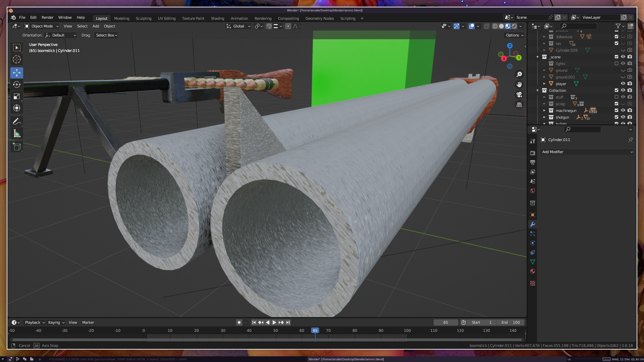Expand the machinegun collection tree
Image resolution: width=644 pixels, height=362 pixels.
click(x=544, y=111)
